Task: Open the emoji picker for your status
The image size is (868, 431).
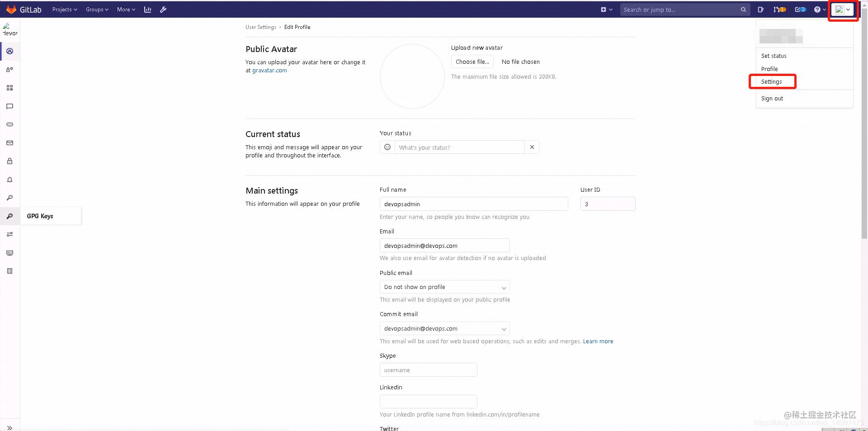Action: (x=387, y=147)
